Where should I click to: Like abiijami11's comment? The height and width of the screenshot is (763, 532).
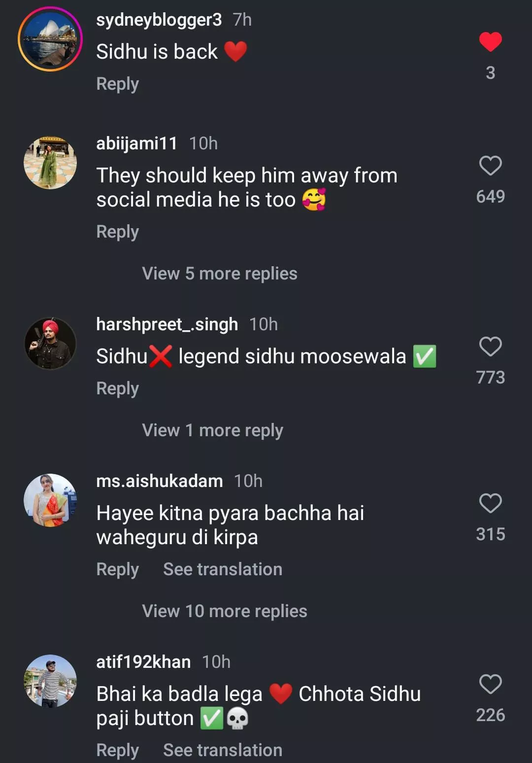tap(490, 166)
